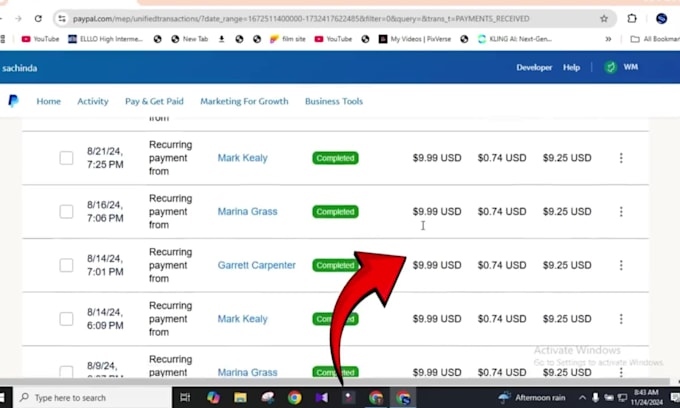Open the Chrome profile avatar
Screen dimensions: 680x408
(661, 19)
